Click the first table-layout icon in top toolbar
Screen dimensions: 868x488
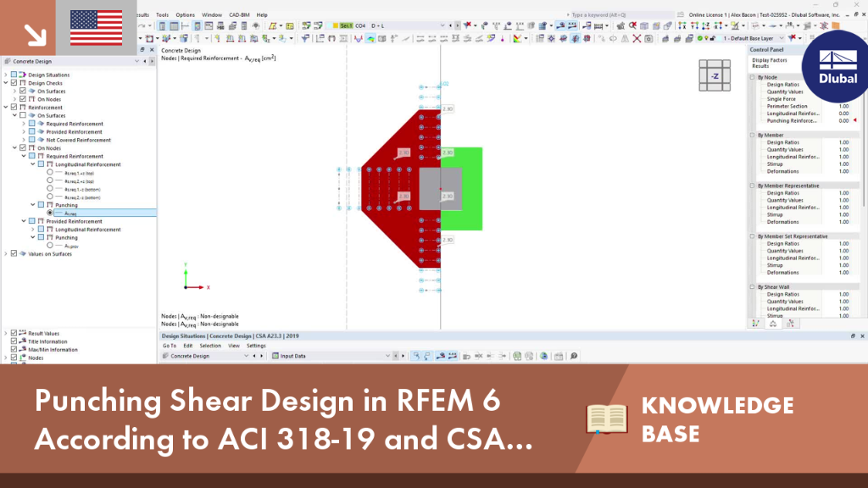point(162,25)
